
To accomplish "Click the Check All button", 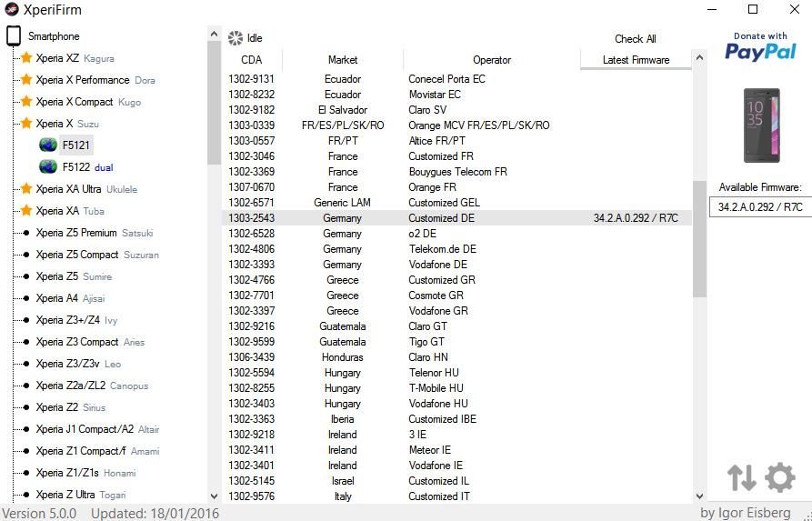I will point(635,39).
